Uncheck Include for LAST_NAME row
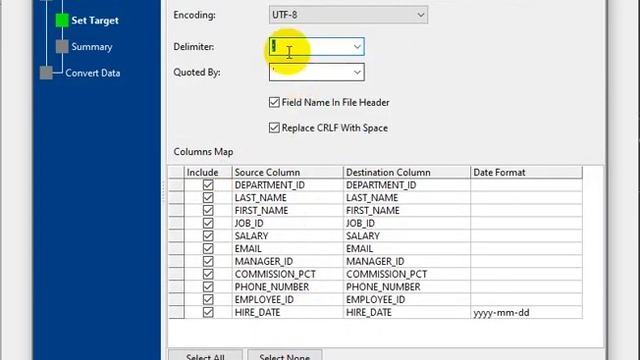The height and width of the screenshot is (360, 640). 208,198
